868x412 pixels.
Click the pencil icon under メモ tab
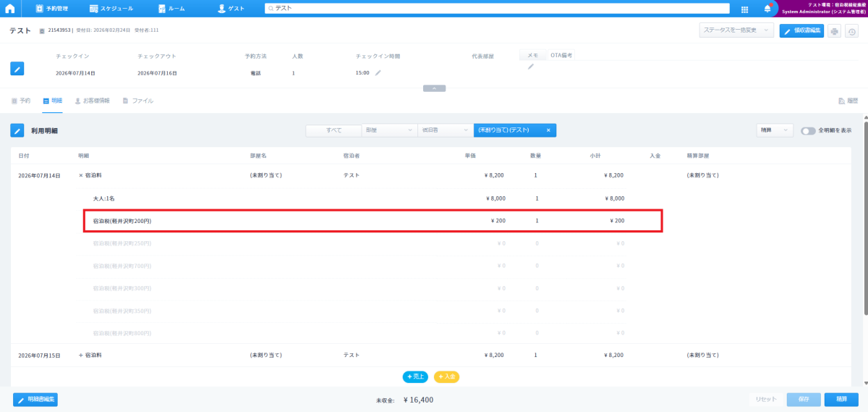pos(530,67)
